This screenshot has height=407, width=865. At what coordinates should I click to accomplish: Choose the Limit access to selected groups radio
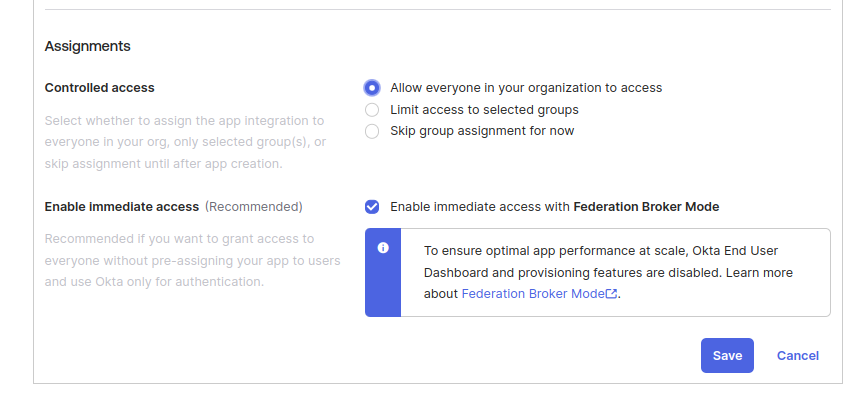(372, 110)
